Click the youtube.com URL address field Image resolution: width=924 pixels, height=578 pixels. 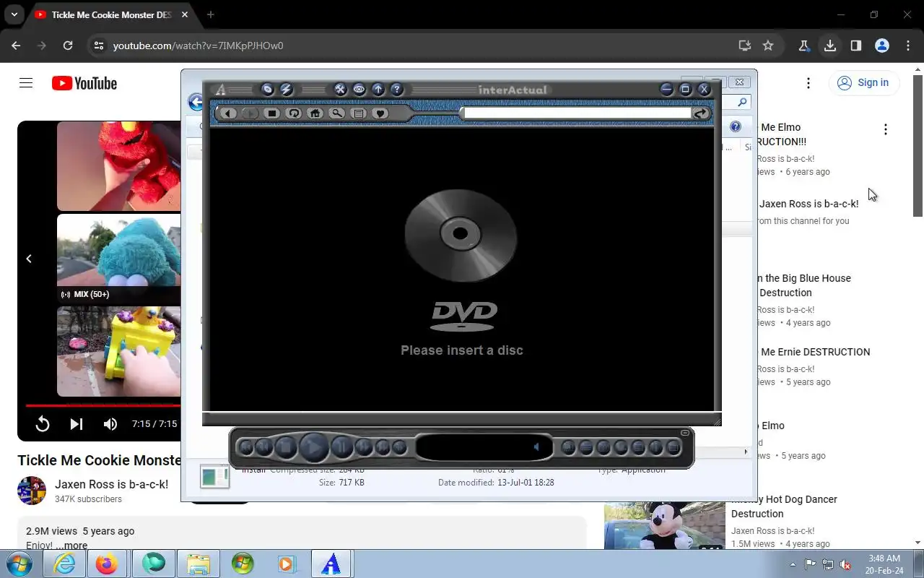point(199,46)
